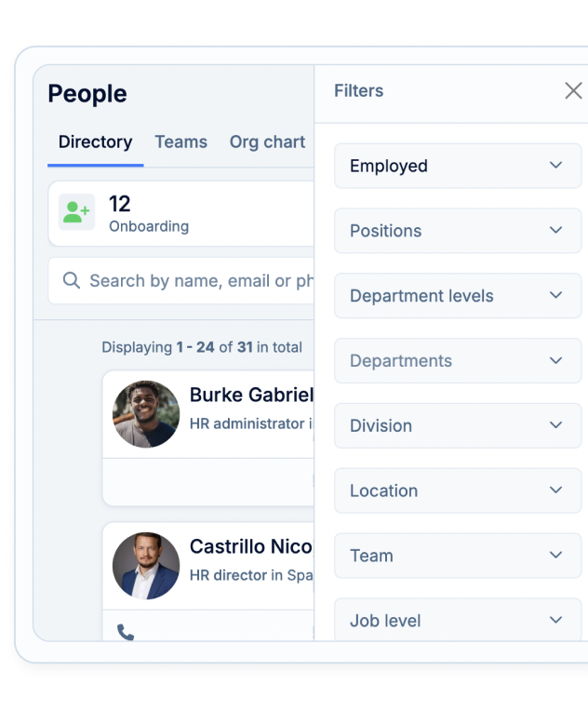The width and height of the screenshot is (588, 711).
Task: Open the Location filter dropdown
Action: click(x=457, y=490)
